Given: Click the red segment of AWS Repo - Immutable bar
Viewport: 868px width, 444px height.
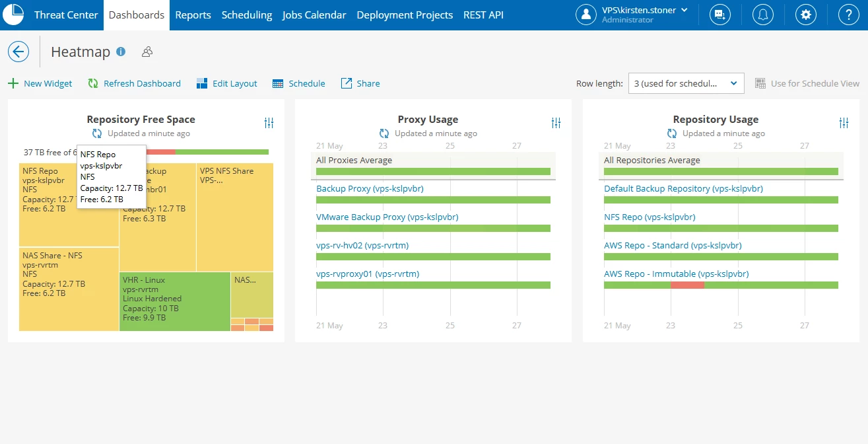Looking at the screenshot, I should click(x=687, y=285).
